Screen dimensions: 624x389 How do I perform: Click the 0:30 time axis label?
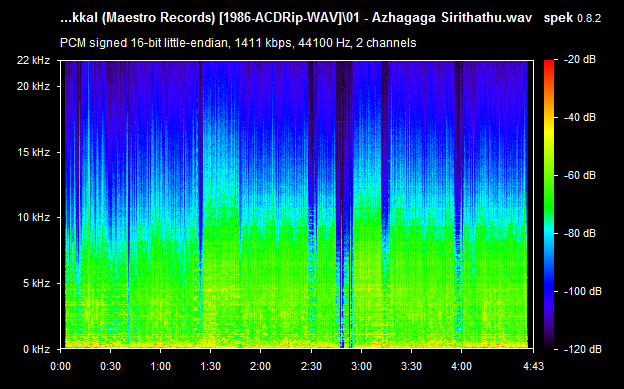coord(110,366)
